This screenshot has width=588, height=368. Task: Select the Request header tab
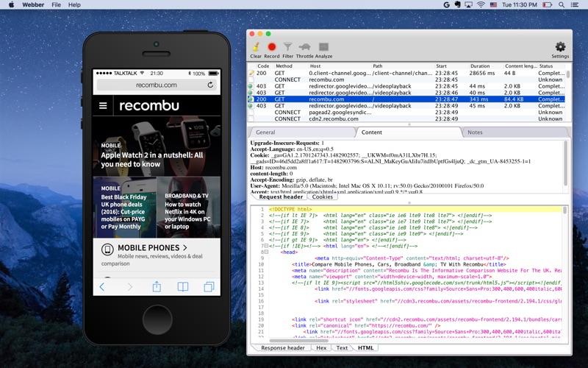pyautogui.click(x=281, y=197)
